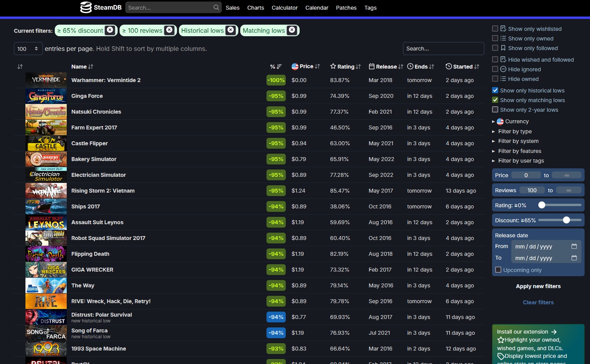Remove the 100 reviews filter

[169, 30]
